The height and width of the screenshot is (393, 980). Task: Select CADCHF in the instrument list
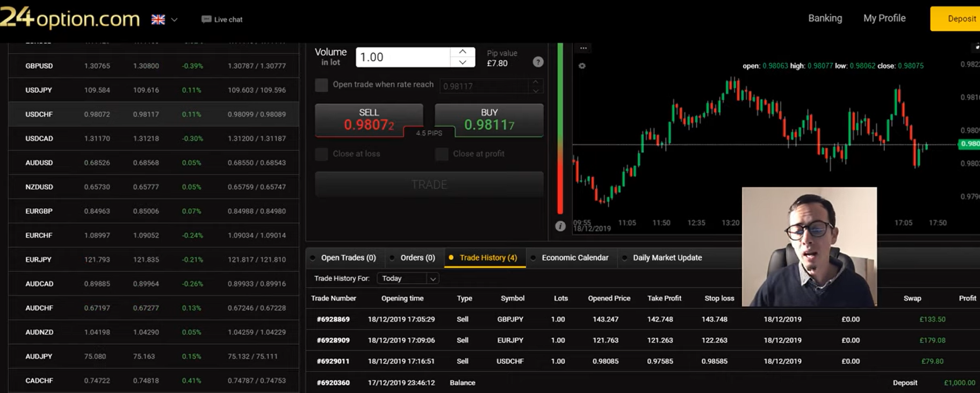[x=154, y=380]
